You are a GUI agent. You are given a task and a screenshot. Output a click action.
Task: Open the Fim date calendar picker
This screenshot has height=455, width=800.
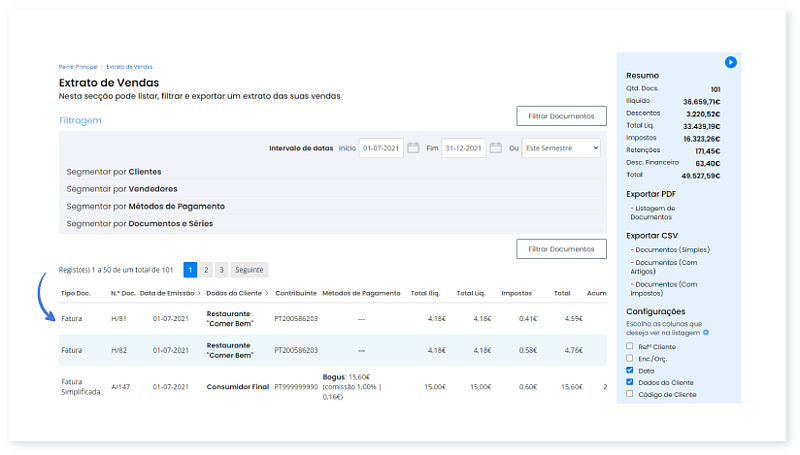pyautogui.click(x=495, y=148)
